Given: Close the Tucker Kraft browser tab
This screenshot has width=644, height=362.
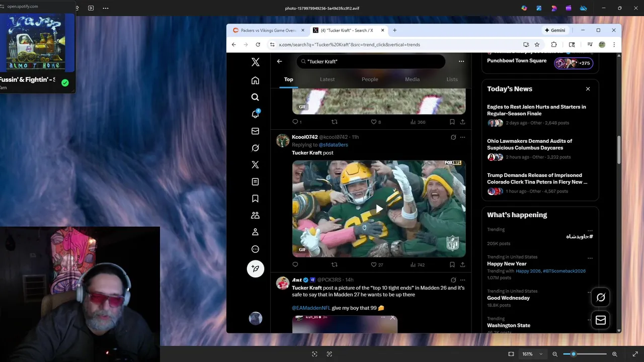Looking at the screenshot, I should [382, 30].
